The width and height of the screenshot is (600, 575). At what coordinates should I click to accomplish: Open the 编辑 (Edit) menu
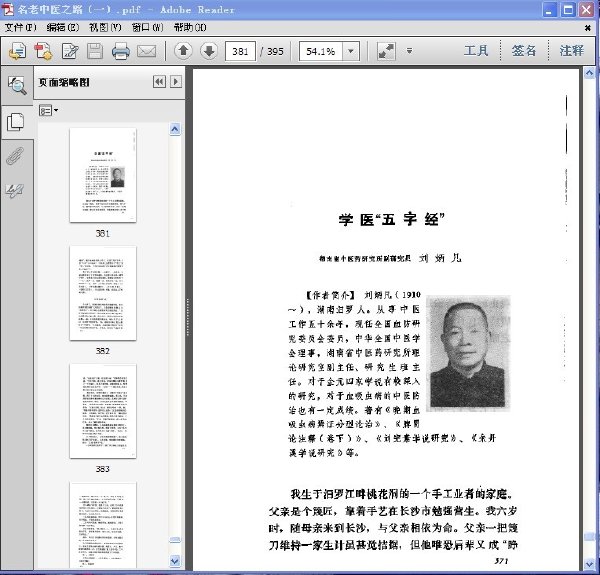tap(63, 28)
